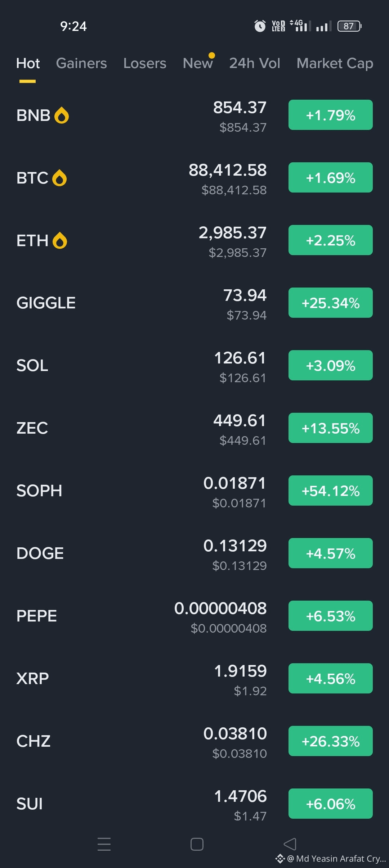
Task: Tap the battery indicator showing 87
Action: (x=349, y=26)
